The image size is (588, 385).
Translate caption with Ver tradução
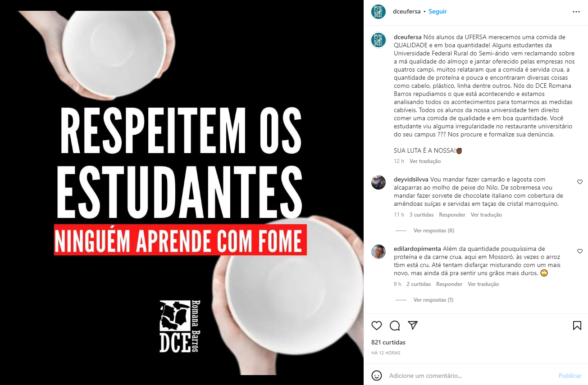[x=425, y=161]
